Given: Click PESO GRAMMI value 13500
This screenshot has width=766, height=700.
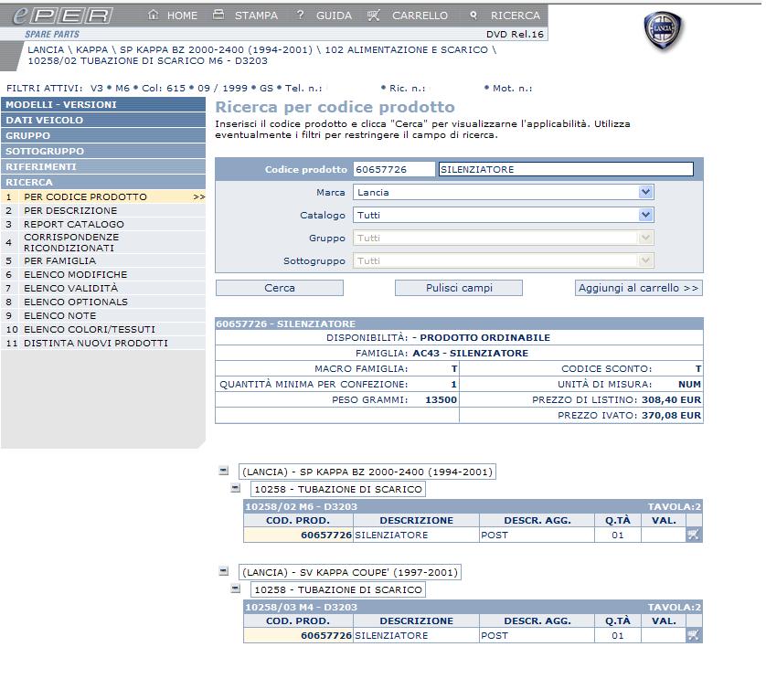Looking at the screenshot, I should [x=442, y=399].
